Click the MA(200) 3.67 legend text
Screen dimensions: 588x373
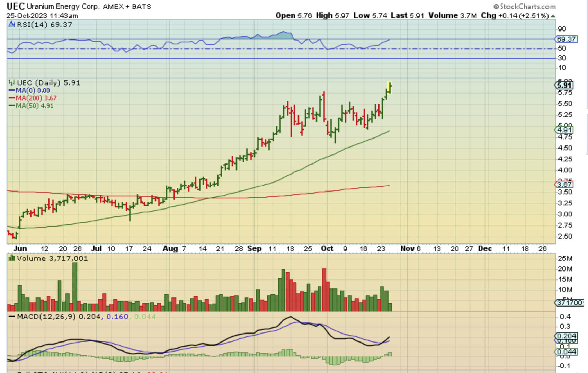36,98
